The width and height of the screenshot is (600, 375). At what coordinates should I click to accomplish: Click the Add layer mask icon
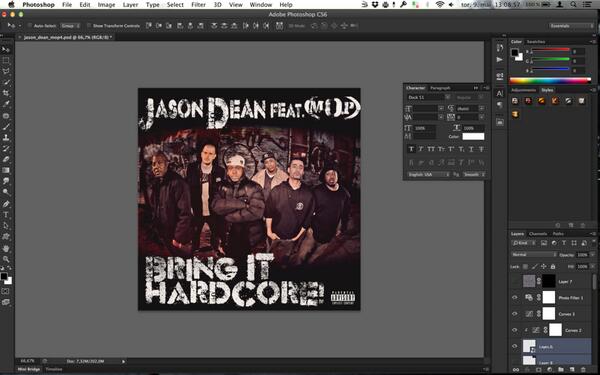click(538, 370)
